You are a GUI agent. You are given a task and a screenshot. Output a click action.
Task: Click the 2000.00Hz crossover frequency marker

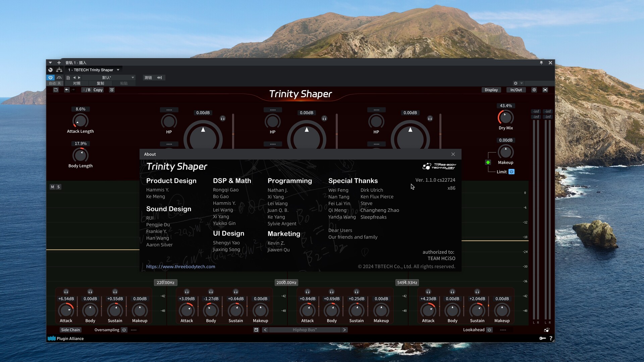(x=286, y=283)
